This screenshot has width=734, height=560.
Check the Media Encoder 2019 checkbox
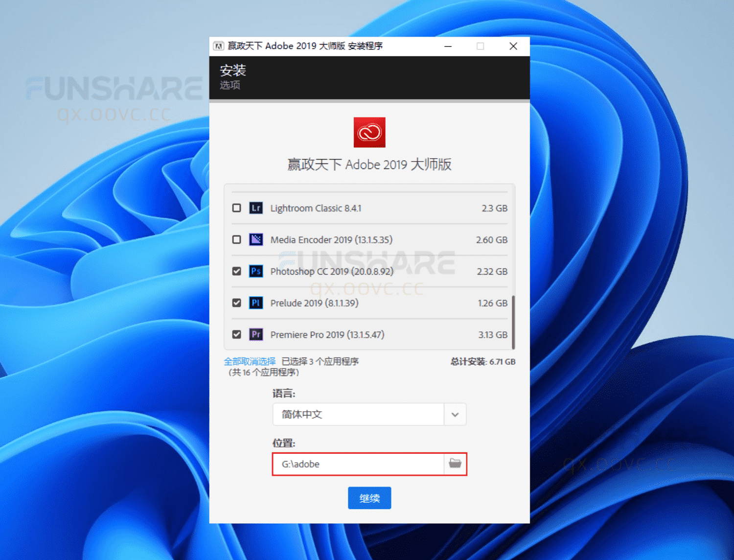coord(237,239)
